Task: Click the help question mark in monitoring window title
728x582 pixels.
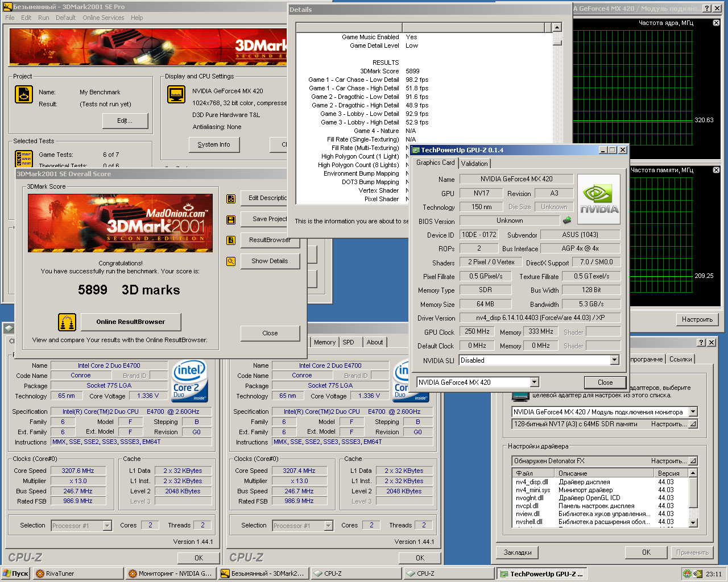Action: (707, 8)
